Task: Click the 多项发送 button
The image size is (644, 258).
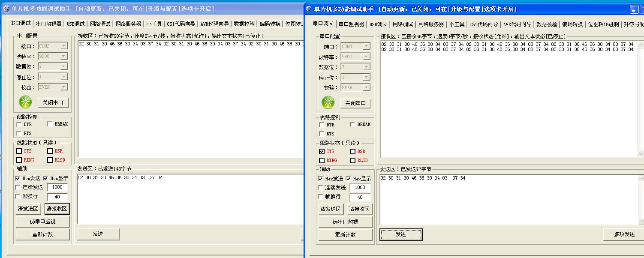Action: 624,234
